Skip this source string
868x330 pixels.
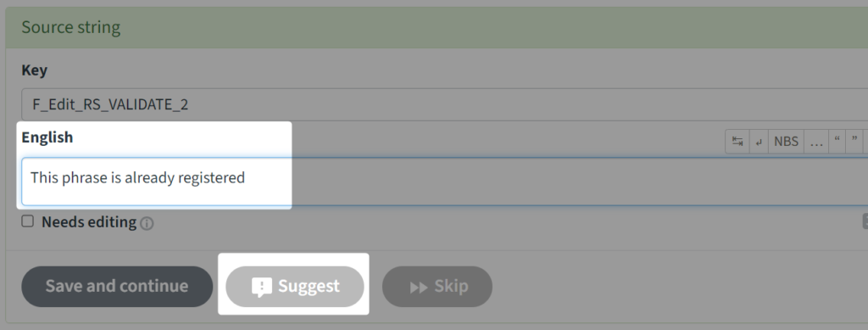tap(437, 286)
